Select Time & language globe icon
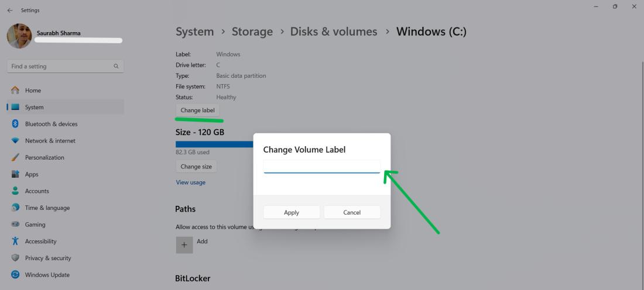The height and width of the screenshot is (290, 644). coord(16,208)
